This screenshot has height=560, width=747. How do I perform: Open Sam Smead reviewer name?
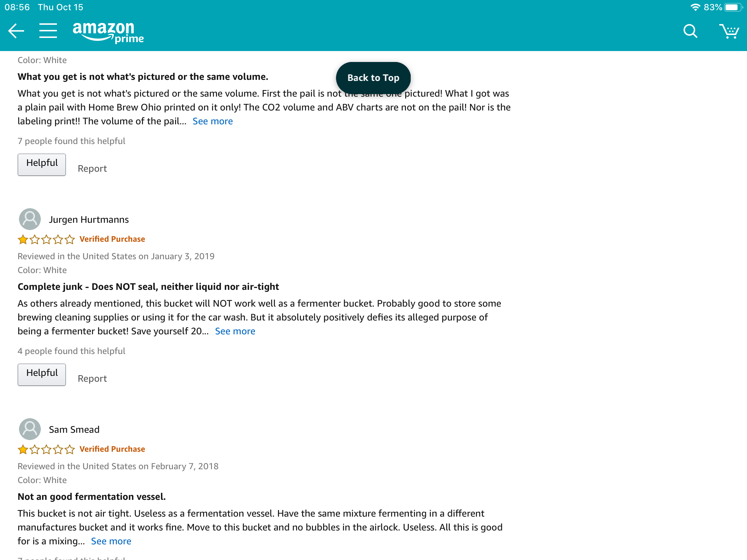click(74, 429)
